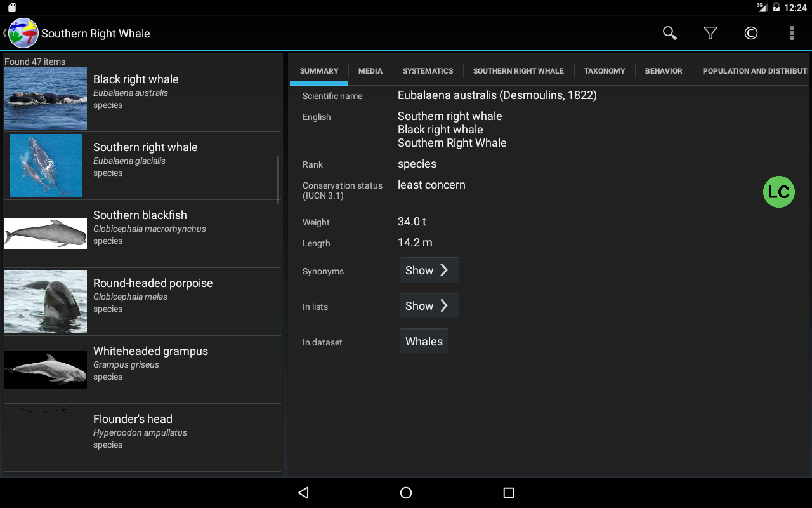Open the Whiteheaded grampus thumbnail
This screenshot has height=508, width=812.
click(46, 370)
